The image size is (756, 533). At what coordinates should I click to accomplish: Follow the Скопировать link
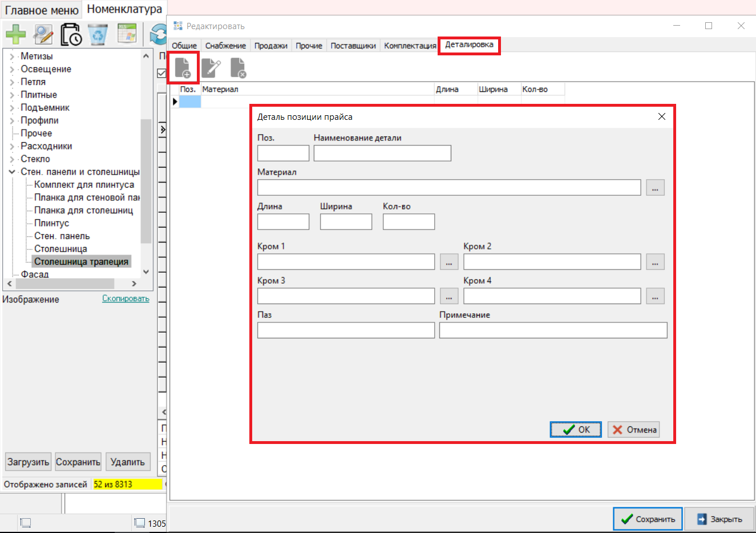(126, 298)
